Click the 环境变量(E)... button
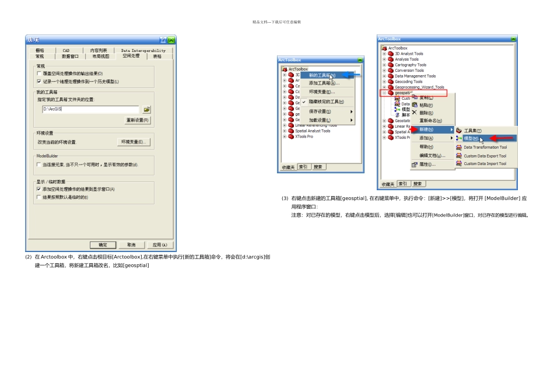The height and width of the screenshot is (392, 554). 134,142
